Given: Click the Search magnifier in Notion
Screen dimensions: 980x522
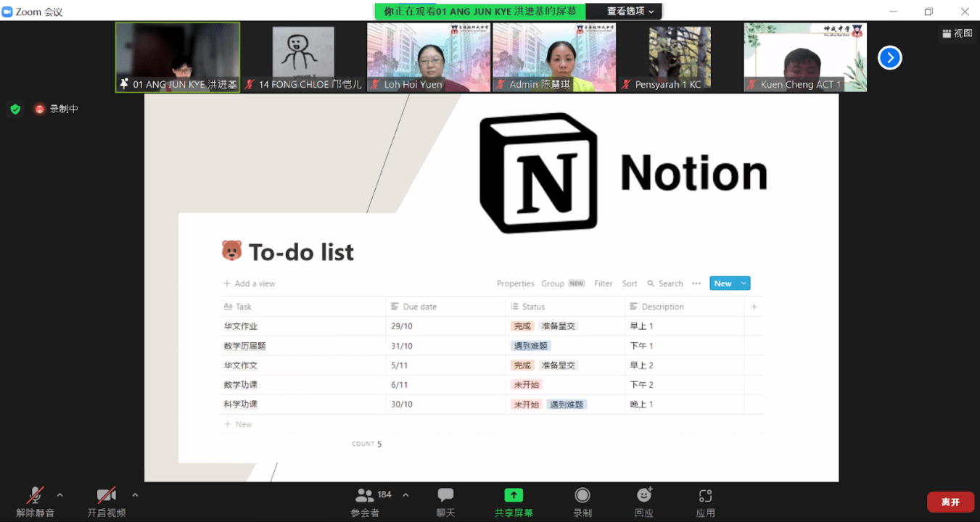Looking at the screenshot, I should point(651,283).
